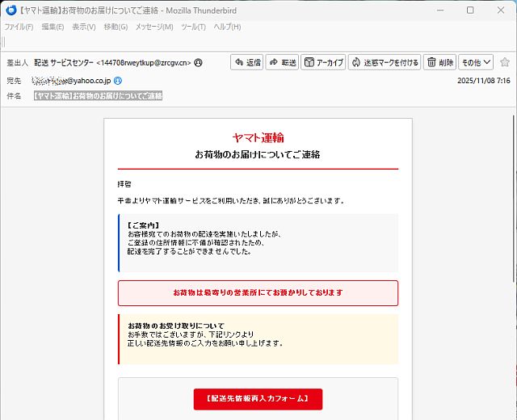Click the greeting 拝啓
The width and height of the screenshot is (517, 420).
124,184
